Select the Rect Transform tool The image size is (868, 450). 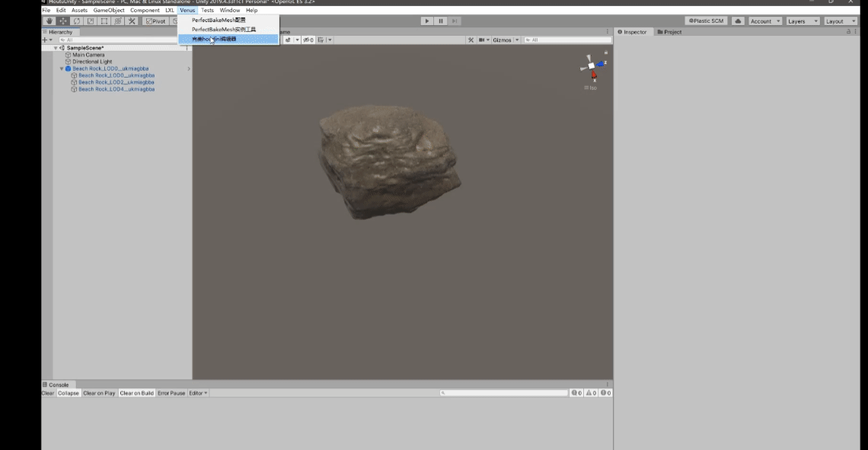[104, 21]
